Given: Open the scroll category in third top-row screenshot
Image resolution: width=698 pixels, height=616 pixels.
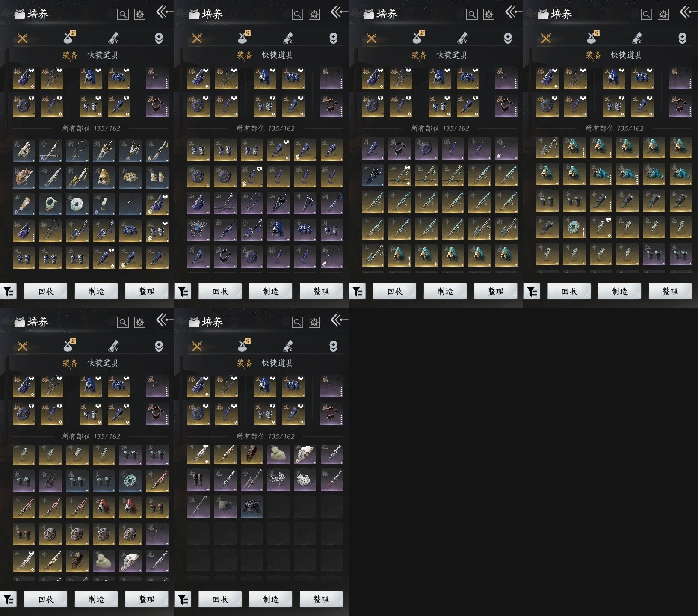Looking at the screenshot, I should (463, 38).
